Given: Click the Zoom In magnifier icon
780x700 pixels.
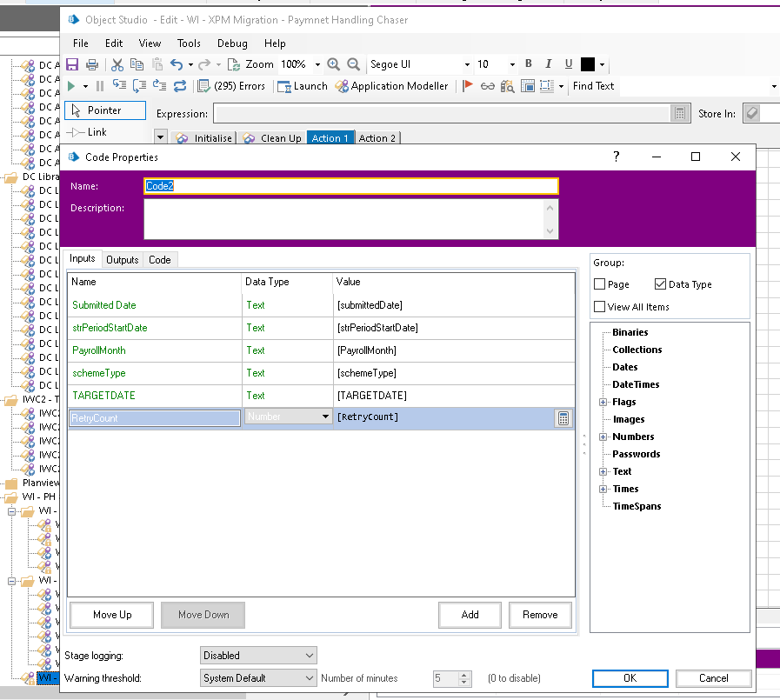Looking at the screenshot, I should coord(334,64).
